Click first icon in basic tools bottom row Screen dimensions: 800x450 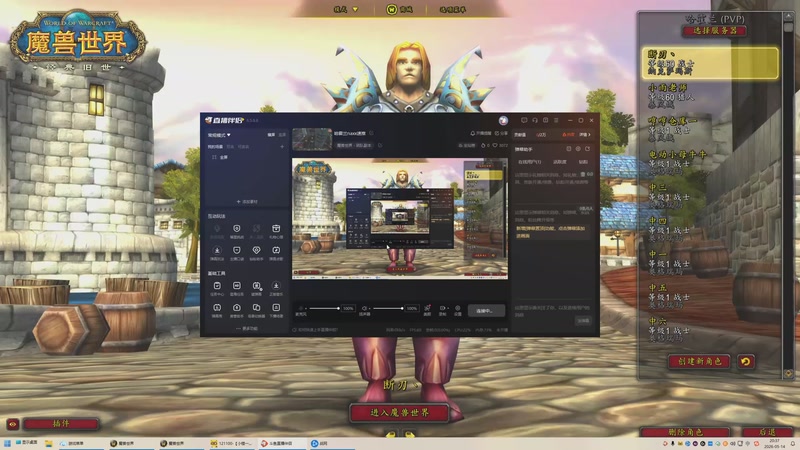tap(217, 308)
